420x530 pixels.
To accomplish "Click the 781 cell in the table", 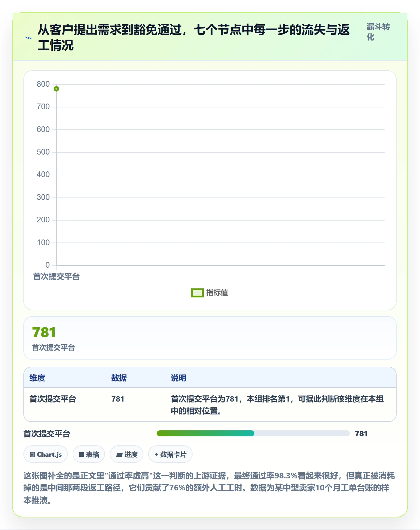I will click(118, 399).
